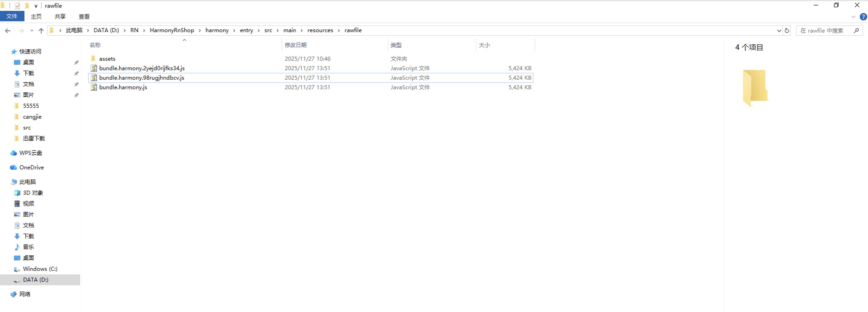868x312 pixels.
Task: Expand the ribbon with the chevron
Action: point(853,17)
